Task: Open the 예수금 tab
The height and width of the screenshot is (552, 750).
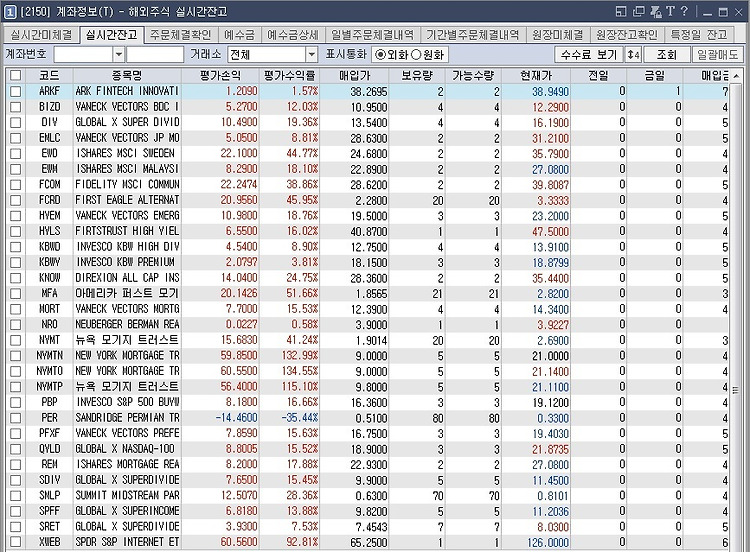Action: [239, 35]
